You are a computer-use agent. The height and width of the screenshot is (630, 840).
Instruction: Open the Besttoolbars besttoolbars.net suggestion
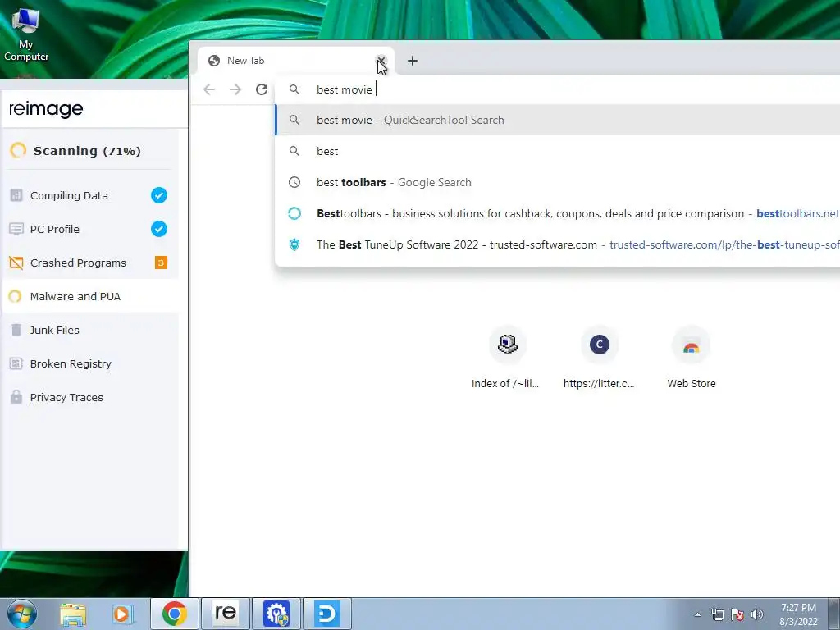557,213
